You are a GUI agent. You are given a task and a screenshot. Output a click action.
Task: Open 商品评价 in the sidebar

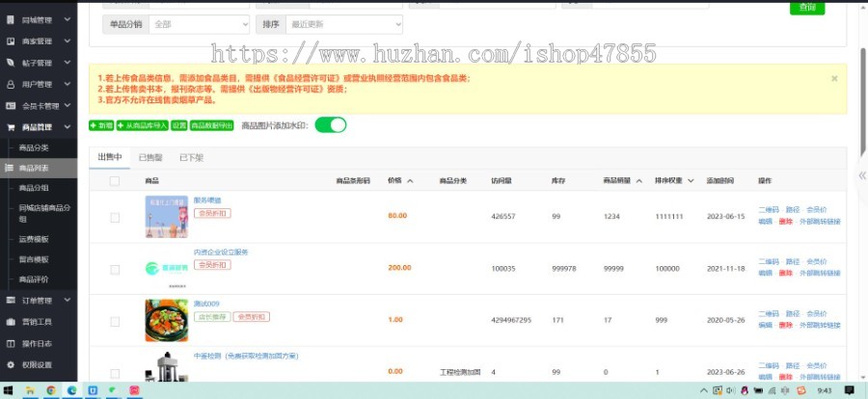pyautogui.click(x=34, y=279)
